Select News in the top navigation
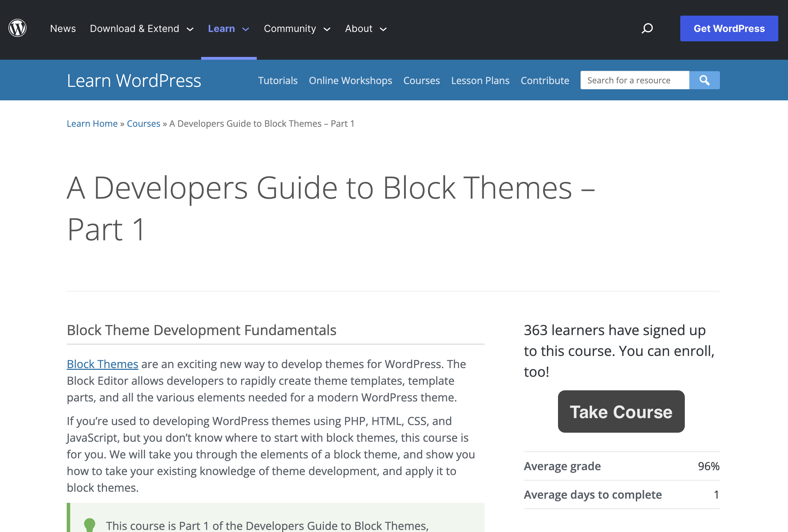Image resolution: width=788 pixels, height=532 pixels. pyautogui.click(x=63, y=28)
